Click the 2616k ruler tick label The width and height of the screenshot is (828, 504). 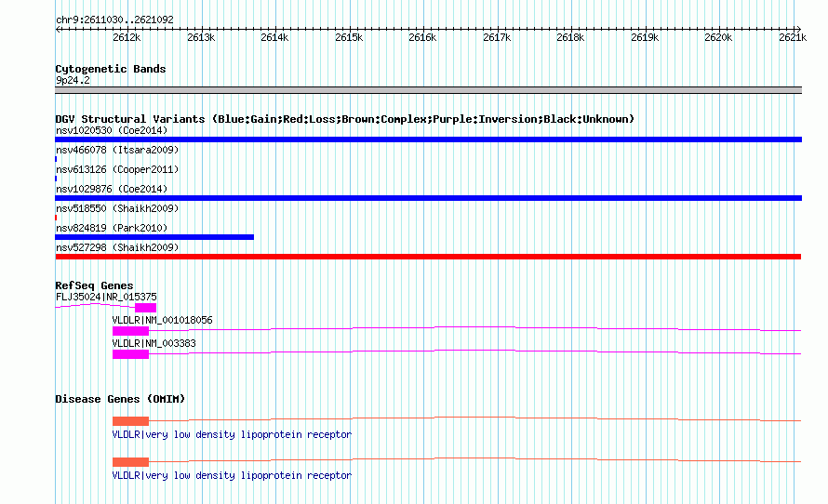[x=422, y=37]
